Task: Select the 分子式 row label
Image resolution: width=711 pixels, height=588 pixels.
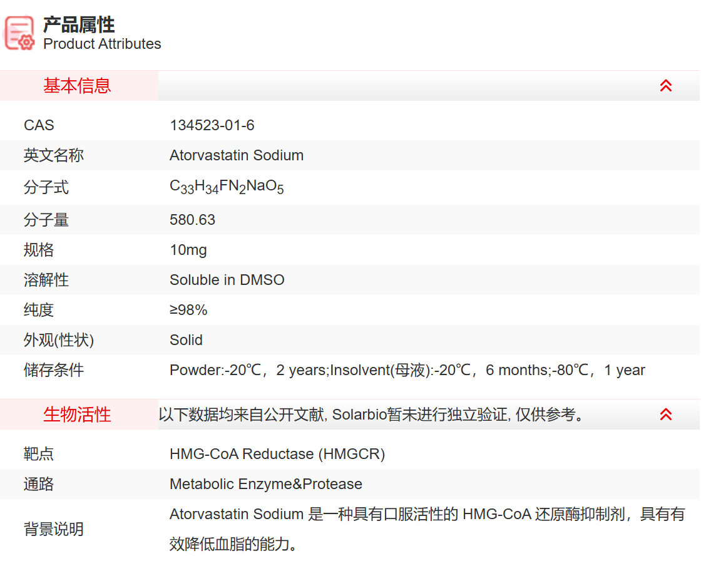Action: coord(46,187)
